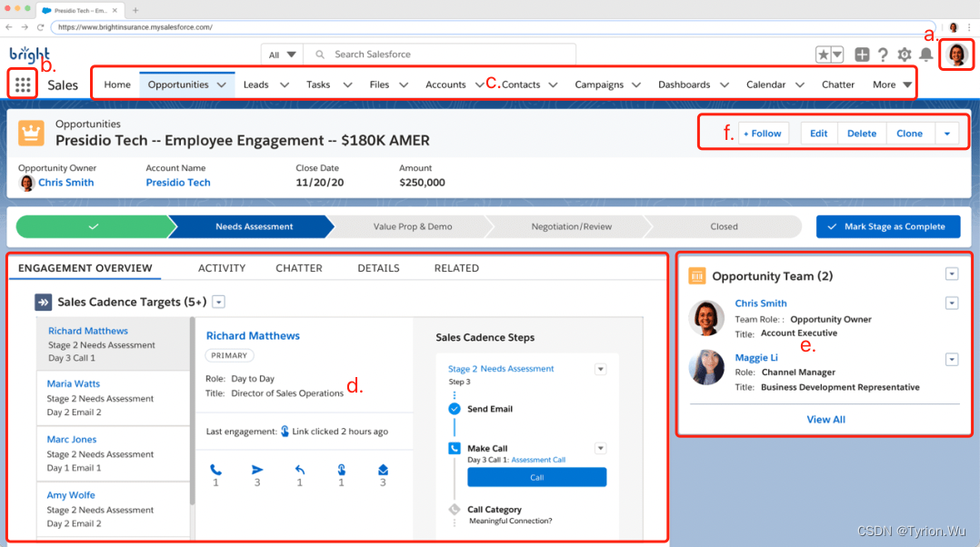Open the View All team link
The image size is (980, 547).
tap(825, 420)
